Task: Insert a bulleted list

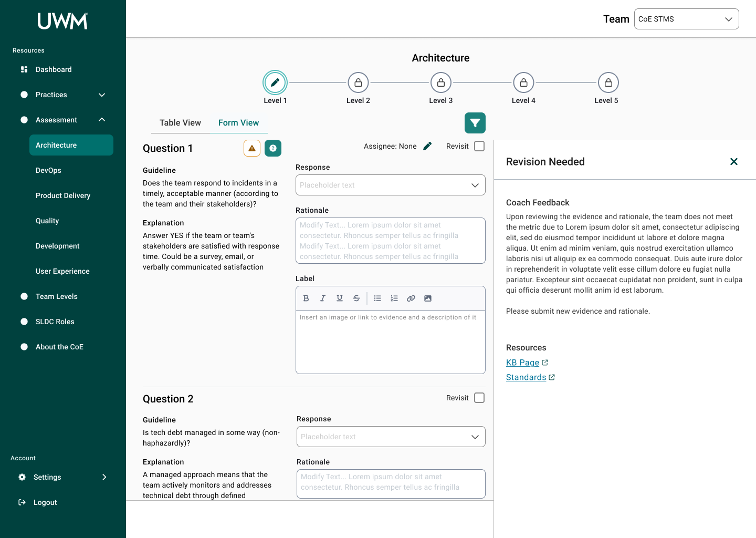Action: (377, 298)
